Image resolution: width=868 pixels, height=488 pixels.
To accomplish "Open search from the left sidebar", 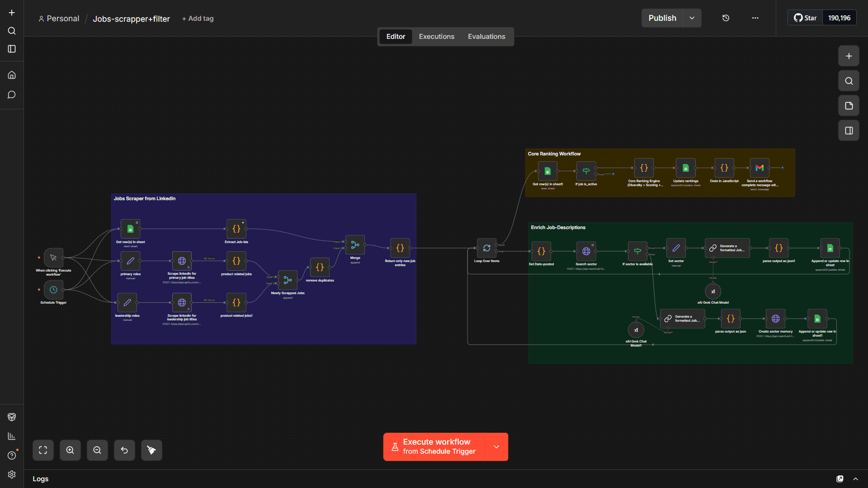I will (x=12, y=31).
